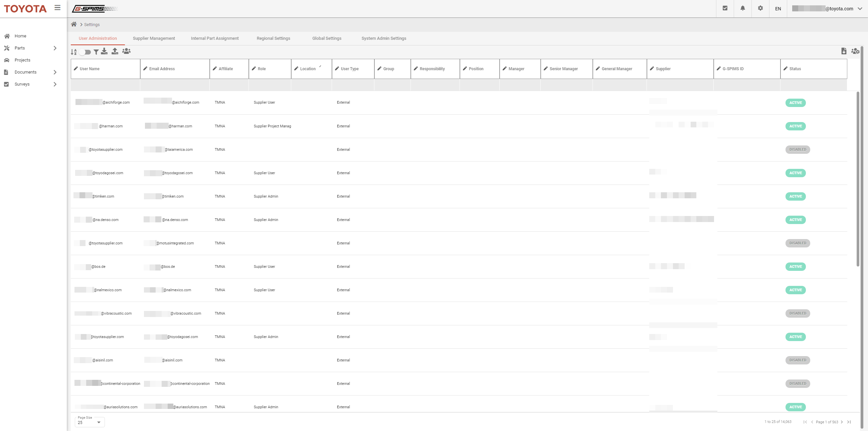The width and height of the screenshot is (868, 431).
Task: Click the home breadcrumb icon
Action: point(74,24)
